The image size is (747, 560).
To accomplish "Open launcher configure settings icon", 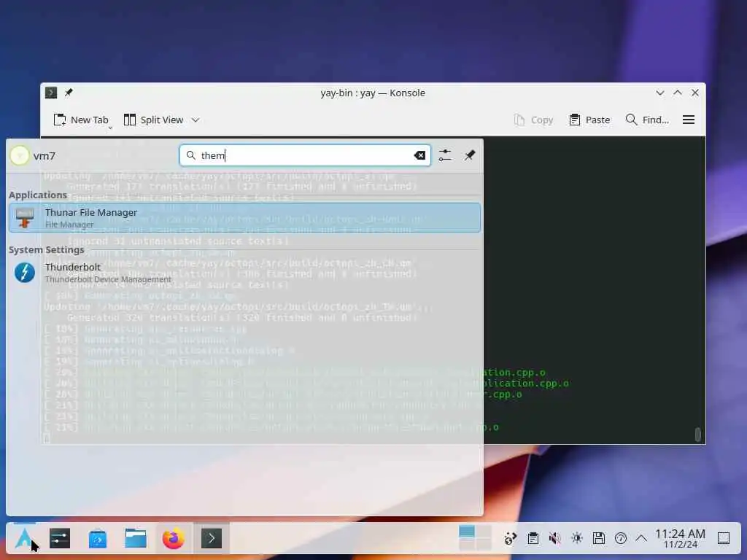I will 445,155.
